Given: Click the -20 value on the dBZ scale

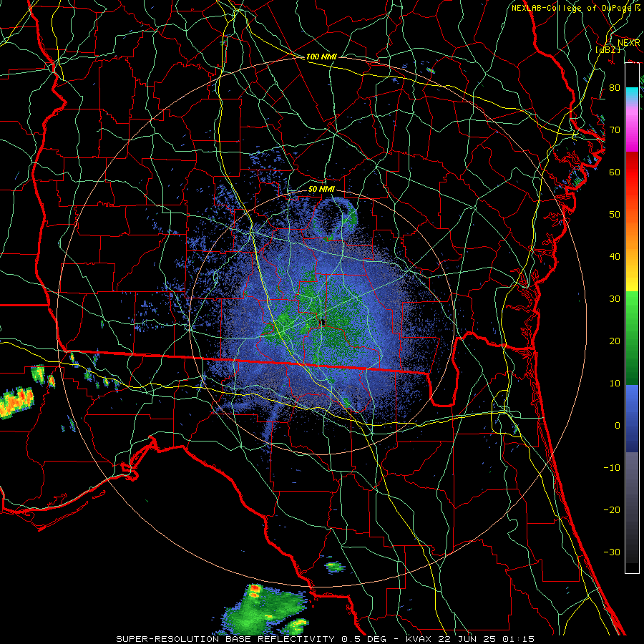Looking at the screenshot, I should click(x=612, y=510).
